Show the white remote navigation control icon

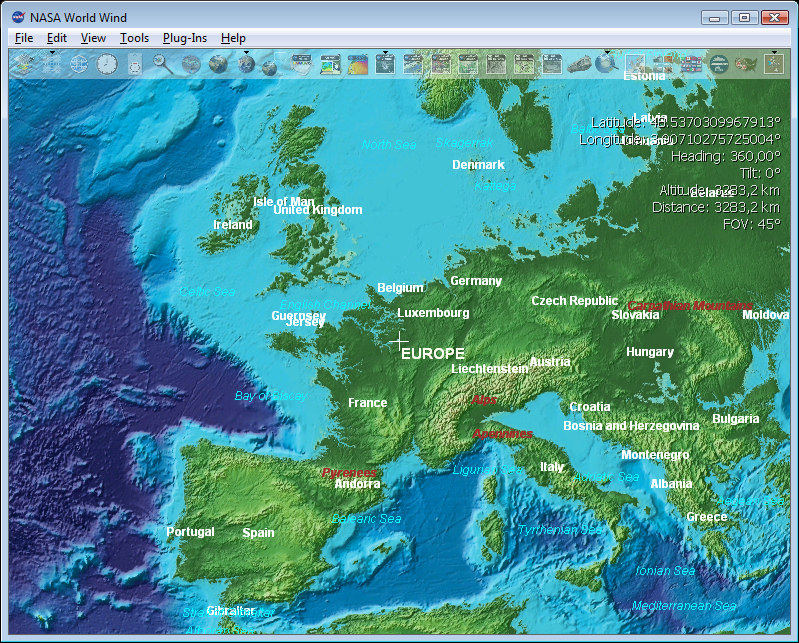point(135,64)
